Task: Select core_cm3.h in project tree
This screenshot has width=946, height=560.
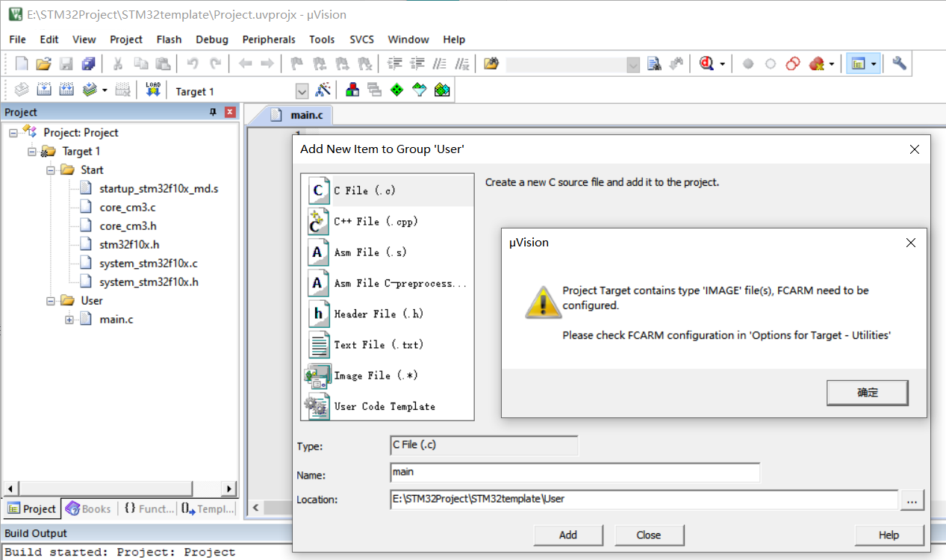Action: coord(128,225)
